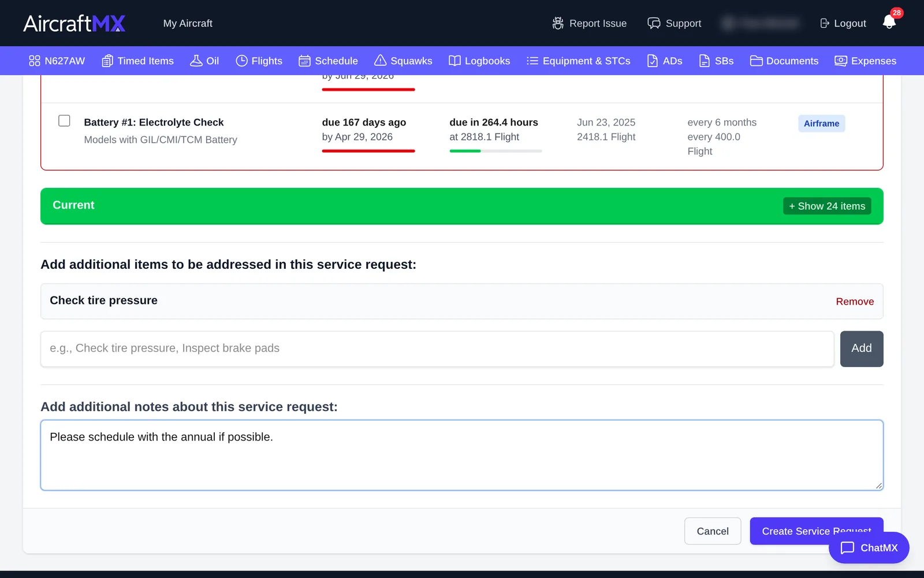
Task: Click the red overdue progress bar under Apr 29, 2026
Action: click(368, 151)
